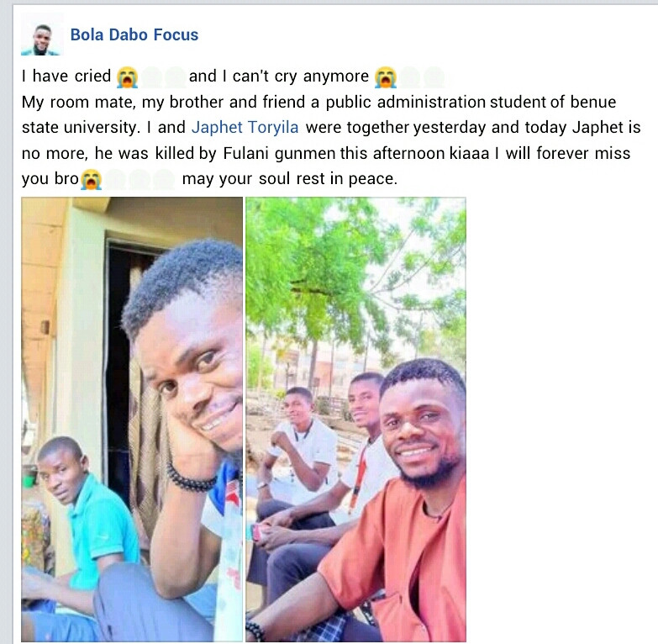Click crying emoji after "I have cried"
The image size is (658, 644).
click(128, 77)
